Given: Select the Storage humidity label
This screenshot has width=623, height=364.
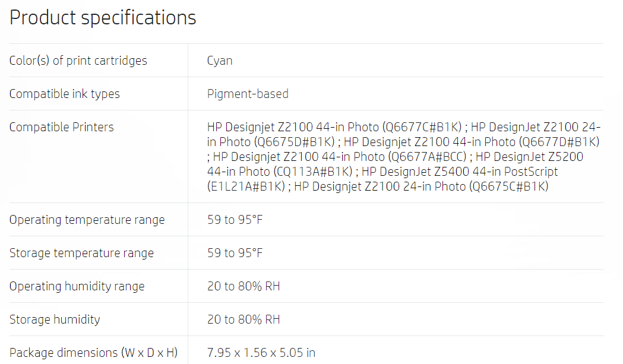Looking at the screenshot, I should click(x=55, y=320).
